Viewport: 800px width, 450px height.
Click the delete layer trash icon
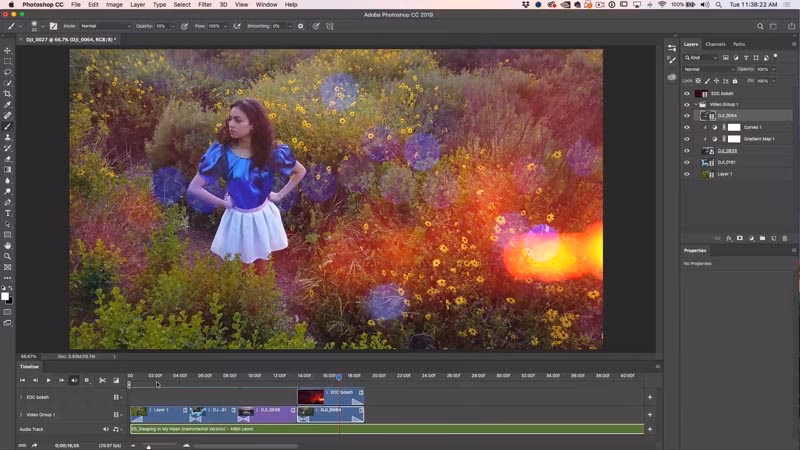click(786, 238)
